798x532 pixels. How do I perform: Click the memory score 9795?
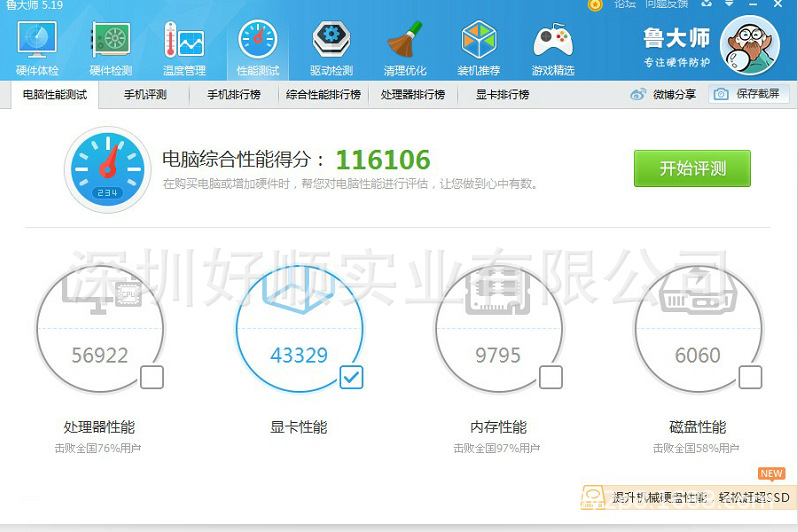point(498,355)
